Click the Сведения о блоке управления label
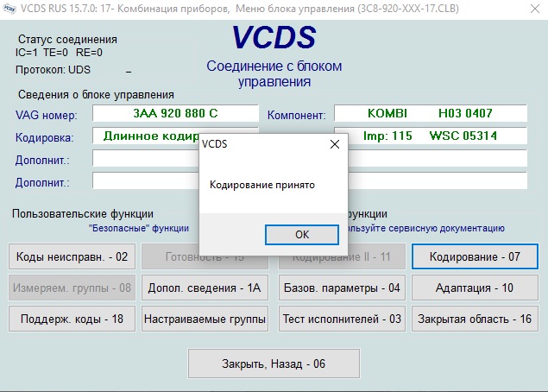Image resolution: width=548 pixels, height=392 pixels. [96, 94]
